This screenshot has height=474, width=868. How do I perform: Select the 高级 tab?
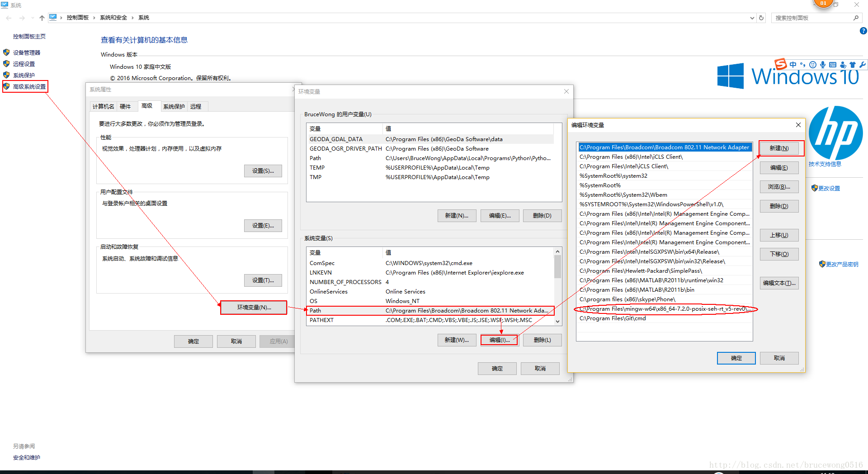[147, 105]
